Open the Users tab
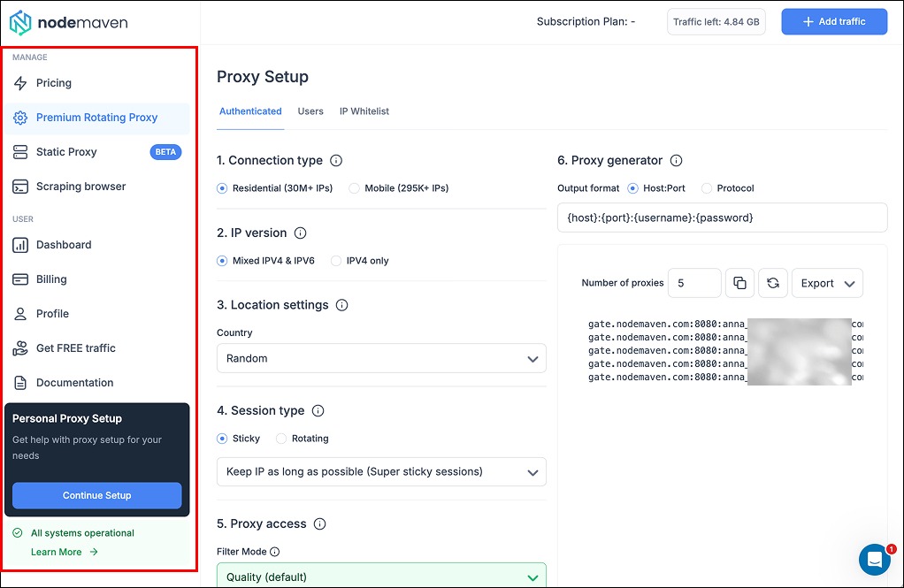The width and height of the screenshot is (904, 588). tap(310, 111)
